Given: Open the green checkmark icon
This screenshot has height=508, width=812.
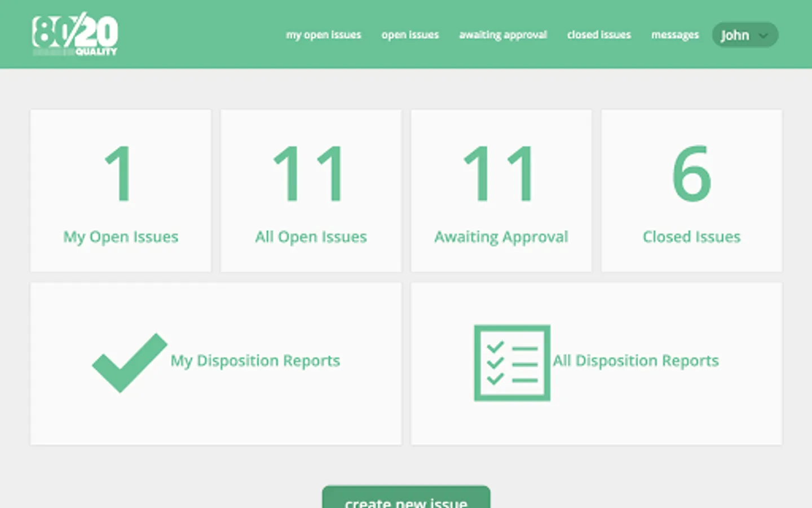Looking at the screenshot, I should pos(130,362).
